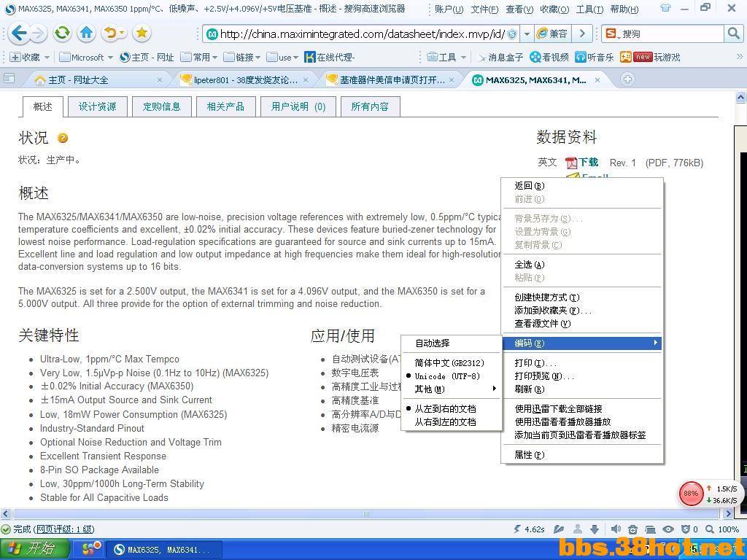Go back using the browser Back arrow

pos(18,34)
